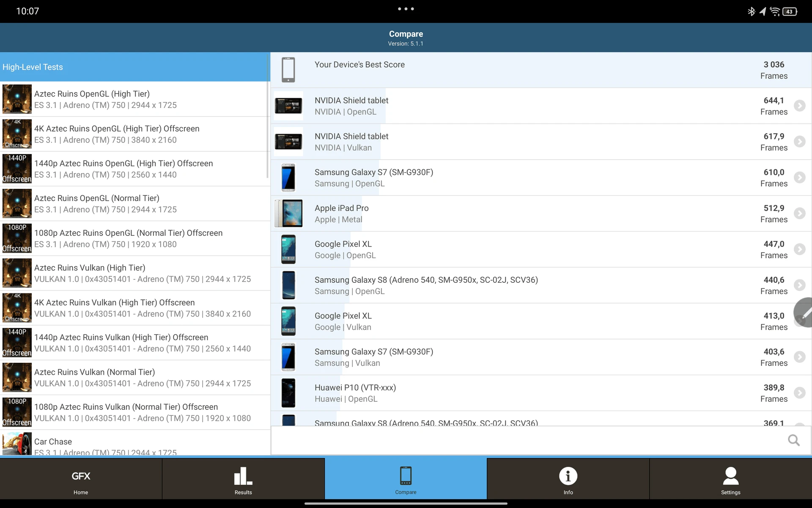Select 4K Aztec Ruins Vulkan Offscreen test
The image size is (812, 508).
click(135, 308)
